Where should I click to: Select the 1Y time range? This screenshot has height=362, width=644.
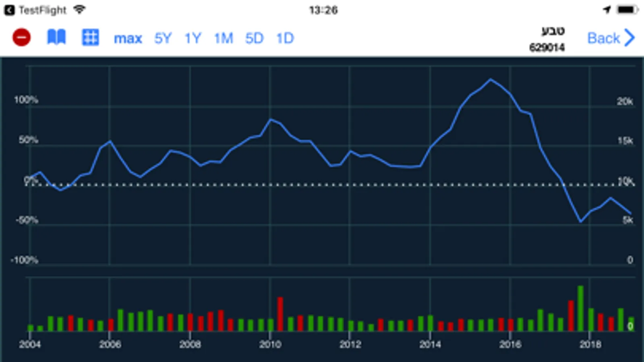point(193,38)
